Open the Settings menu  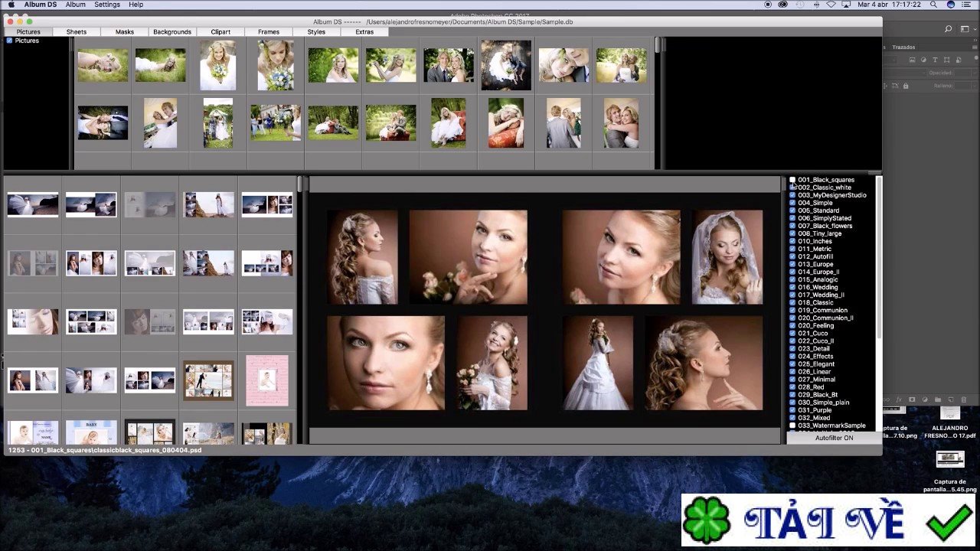[106, 5]
